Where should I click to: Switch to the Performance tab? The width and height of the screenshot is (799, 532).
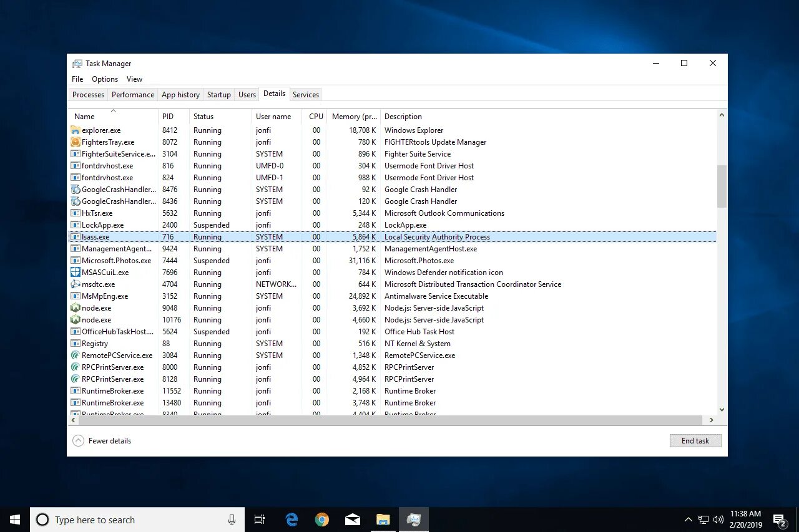pyautogui.click(x=133, y=95)
